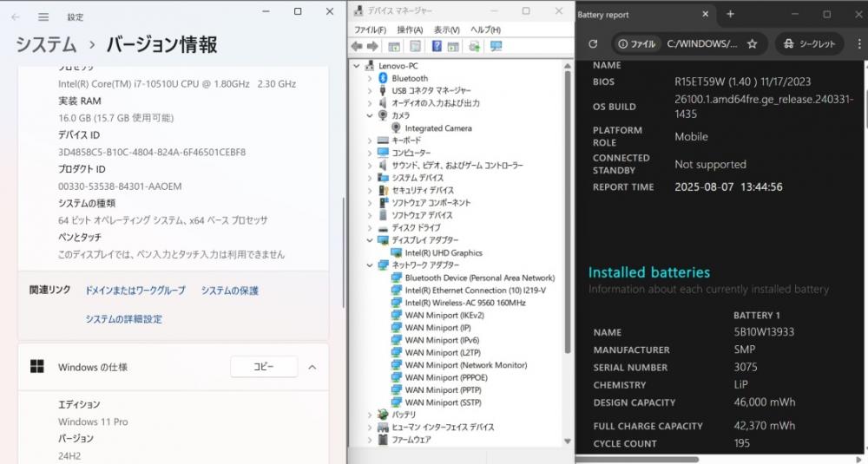This screenshot has width=868, height=464.
Task: Open 表示(V) menu in Device Manager
Action: click(x=447, y=29)
